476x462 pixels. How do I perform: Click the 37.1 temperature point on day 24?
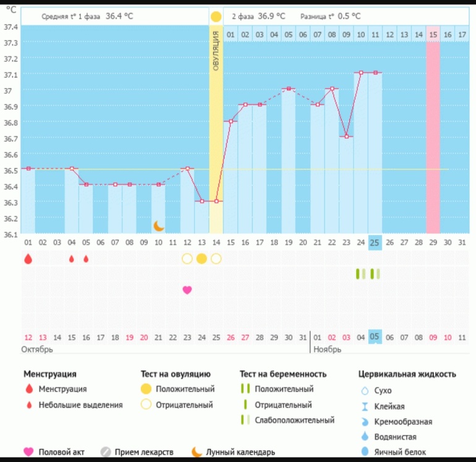pyautogui.click(x=360, y=72)
